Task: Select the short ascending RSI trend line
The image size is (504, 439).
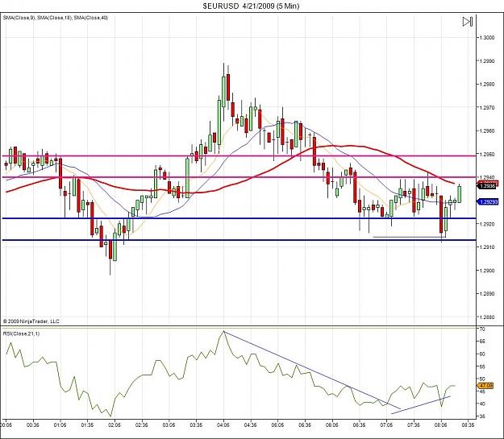Action: coord(420,405)
